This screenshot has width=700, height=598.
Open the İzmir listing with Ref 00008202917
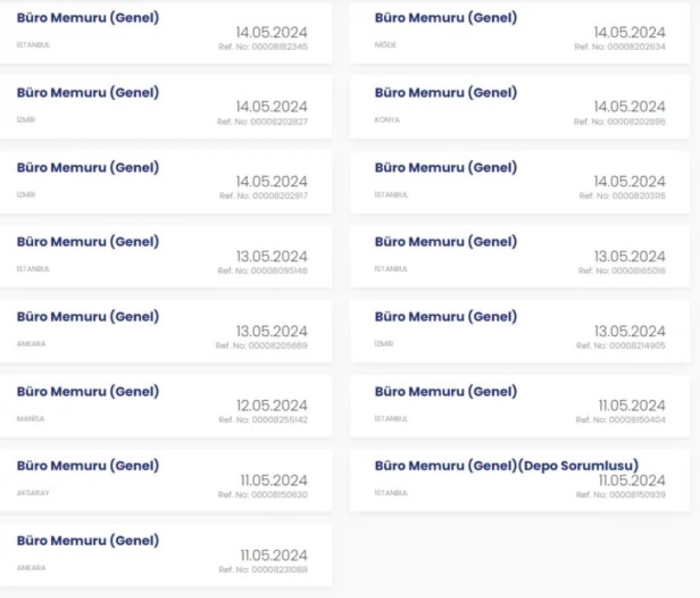[166, 182]
